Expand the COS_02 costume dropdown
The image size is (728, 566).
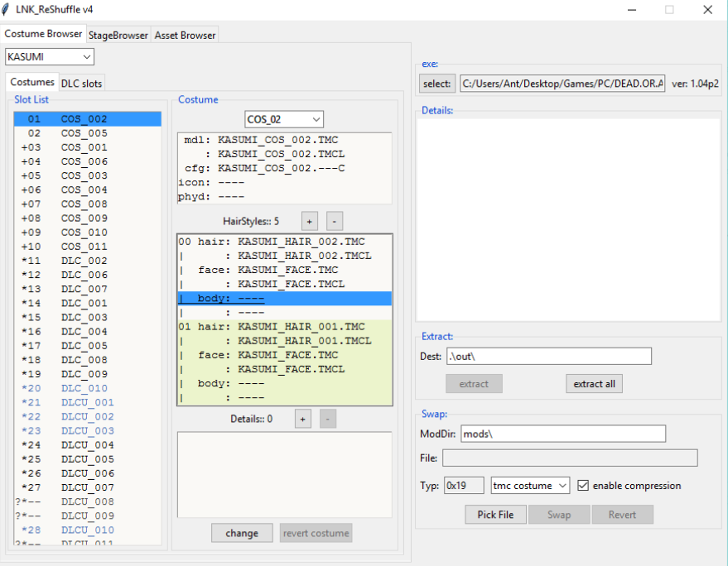(284, 119)
